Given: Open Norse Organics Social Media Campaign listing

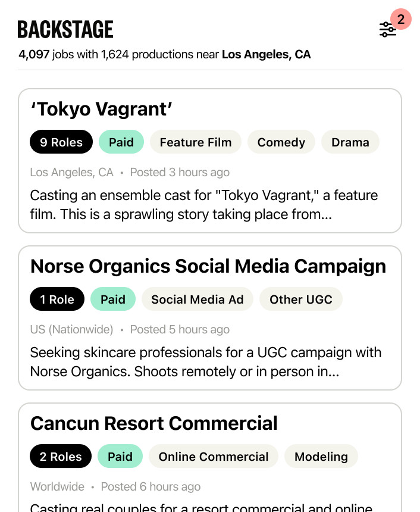Looking at the screenshot, I should coord(208,267).
